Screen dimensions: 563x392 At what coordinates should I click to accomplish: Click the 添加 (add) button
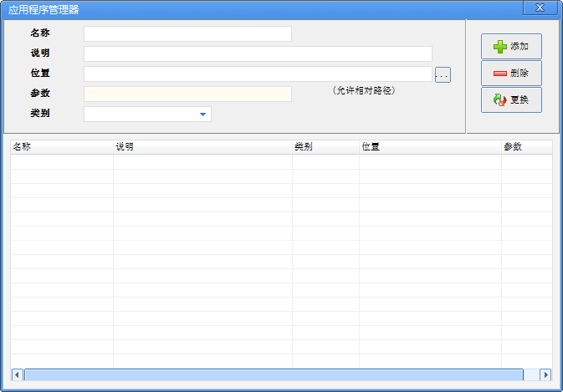point(511,46)
